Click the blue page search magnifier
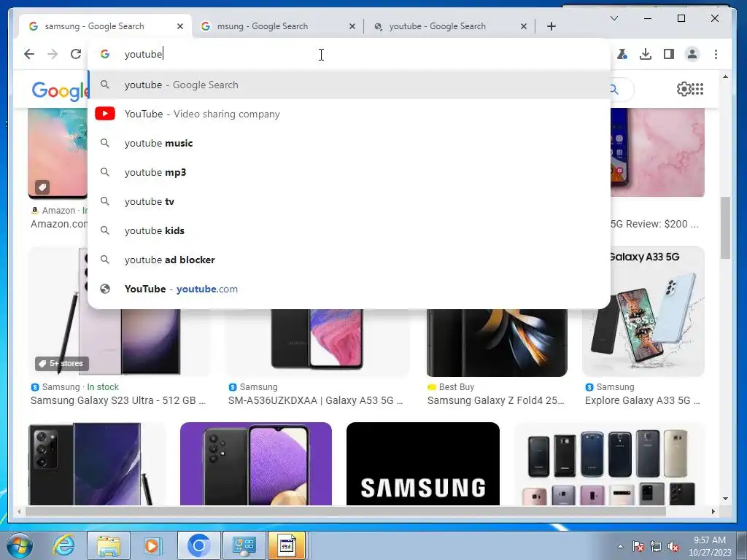Image resolution: width=747 pixels, height=560 pixels. [614, 89]
